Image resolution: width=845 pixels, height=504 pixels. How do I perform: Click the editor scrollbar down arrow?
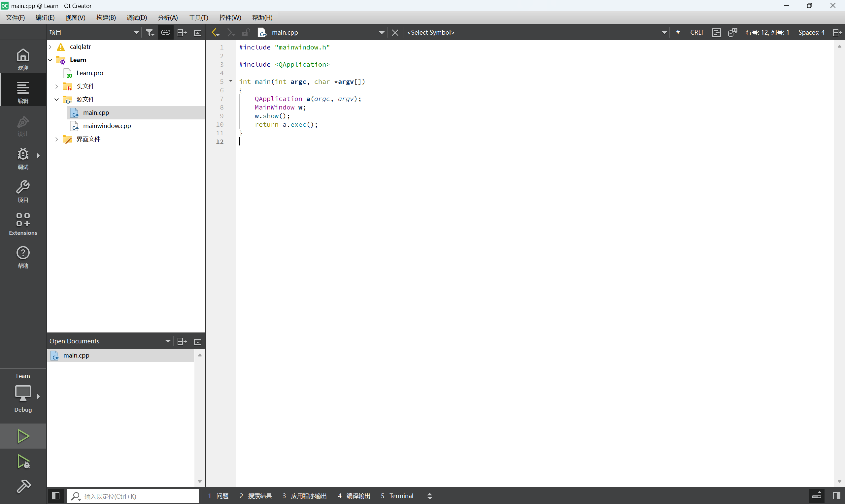pos(839,481)
